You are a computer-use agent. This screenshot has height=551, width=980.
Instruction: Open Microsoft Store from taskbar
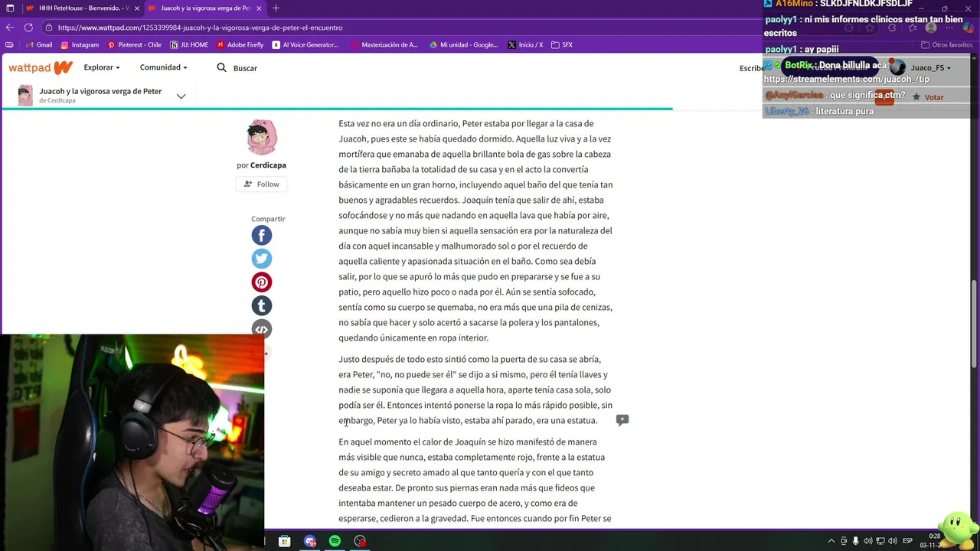[284, 541]
